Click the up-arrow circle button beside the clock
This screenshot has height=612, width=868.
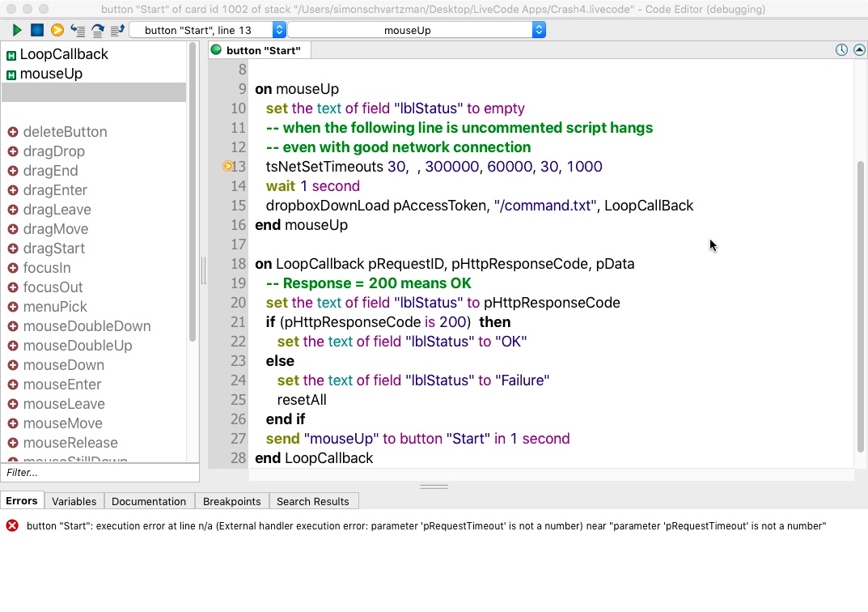[857, 50]
